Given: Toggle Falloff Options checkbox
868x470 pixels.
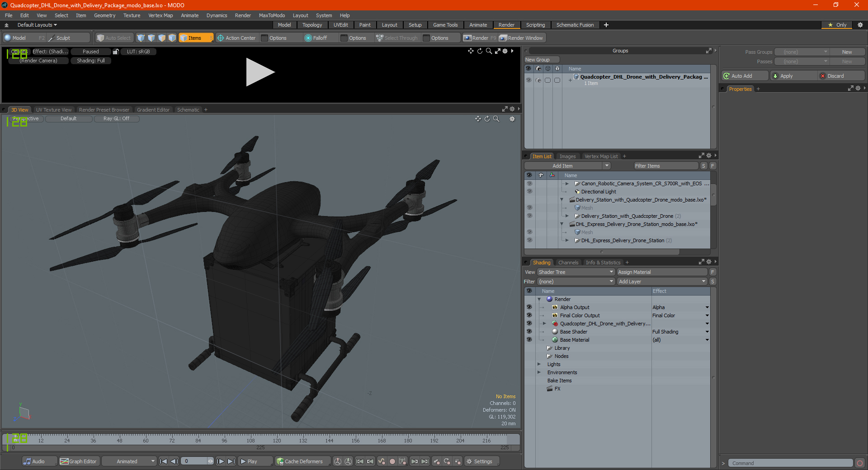Looking at the screenshot, I should tap(344, 38).
